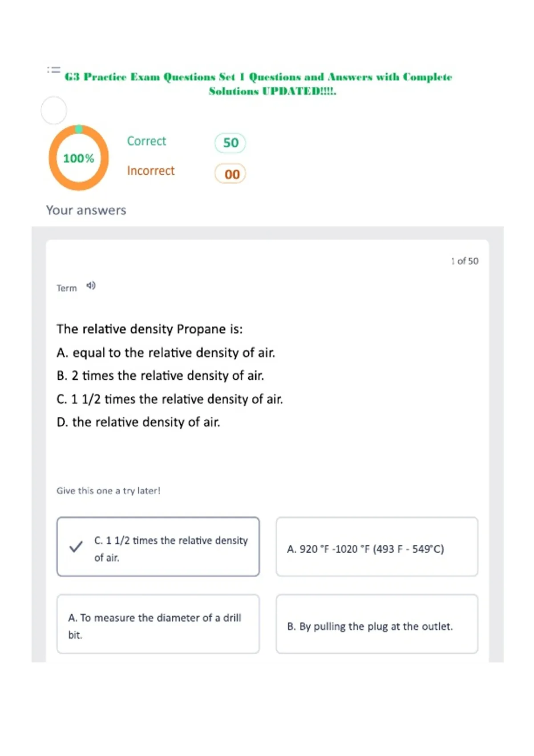Click the Your answers section heading
This screenshot has height=756, width=534.
point(86,210)
